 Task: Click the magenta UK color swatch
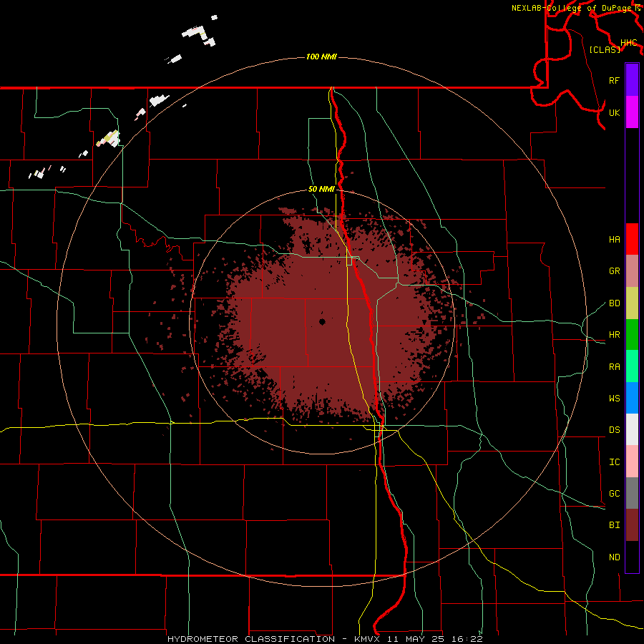pyautogui.click(x=632, y=112)
